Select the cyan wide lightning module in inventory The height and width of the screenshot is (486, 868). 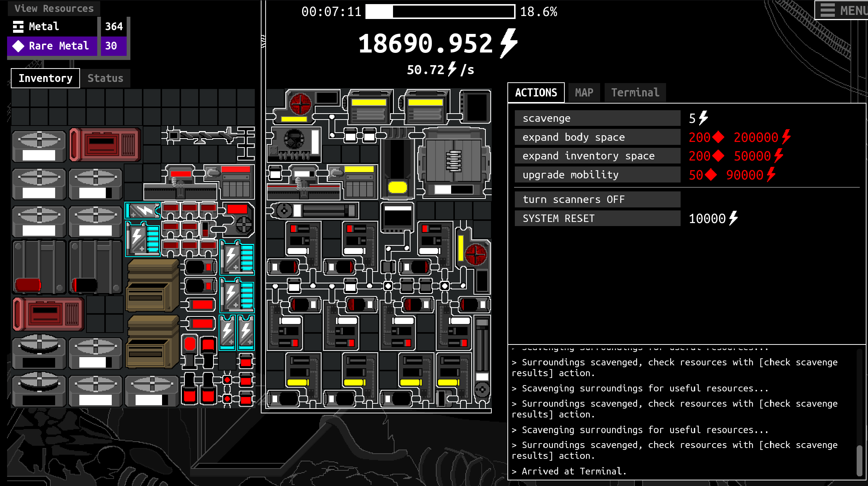(143, 211)
